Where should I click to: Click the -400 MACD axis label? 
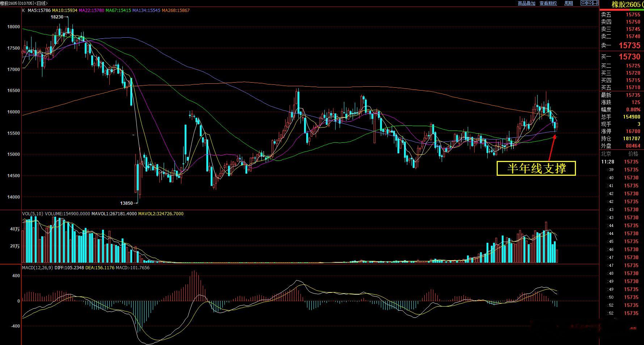pyautogui.click(x=15, y=326)
